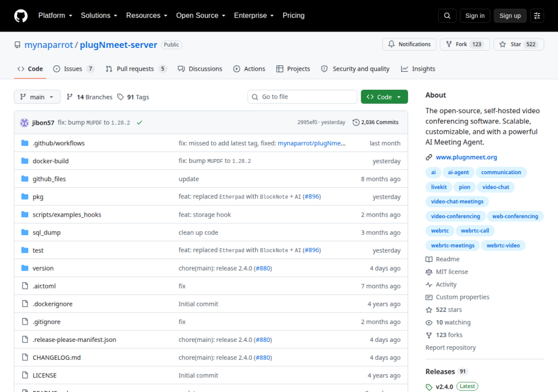Open the Projects tab
Screen dimensions: 558x392
point(293,69)
